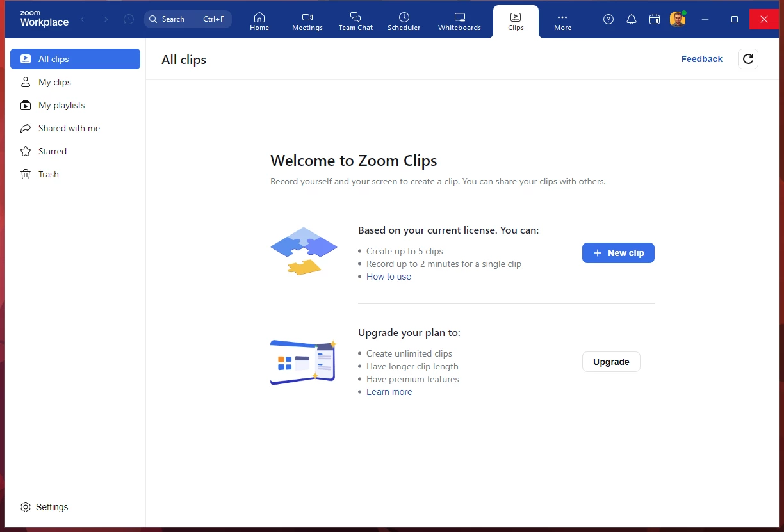The image size is (784, 532).
Task: Click the 'Welcome to Zoom Clips' heading
Action: tap(354, 161)
